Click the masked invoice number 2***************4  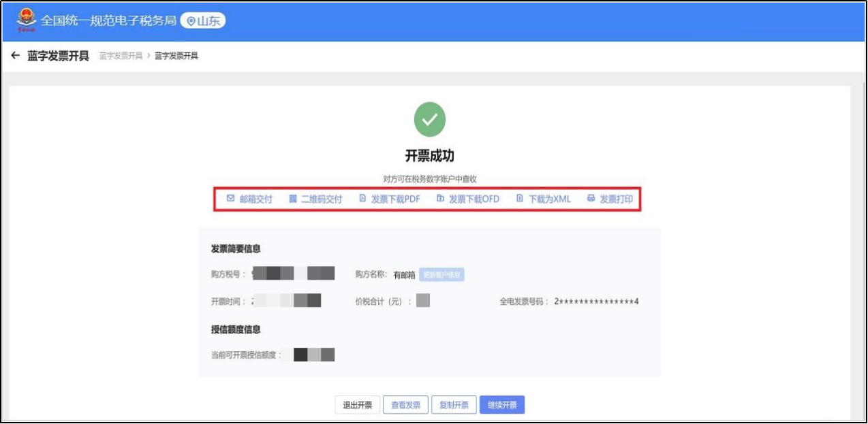click(x=596, y=301)
